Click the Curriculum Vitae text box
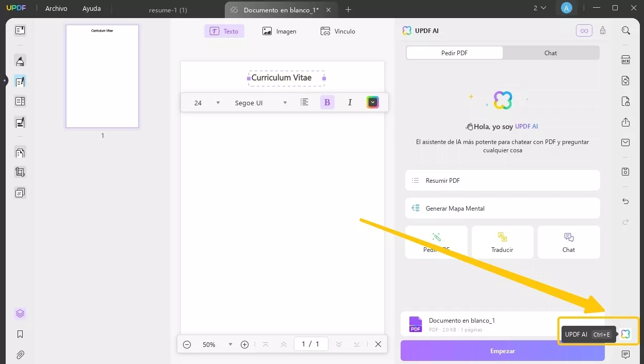Image resolution: width=644 pixels, height=364 pixels. [x=286, y=78]
